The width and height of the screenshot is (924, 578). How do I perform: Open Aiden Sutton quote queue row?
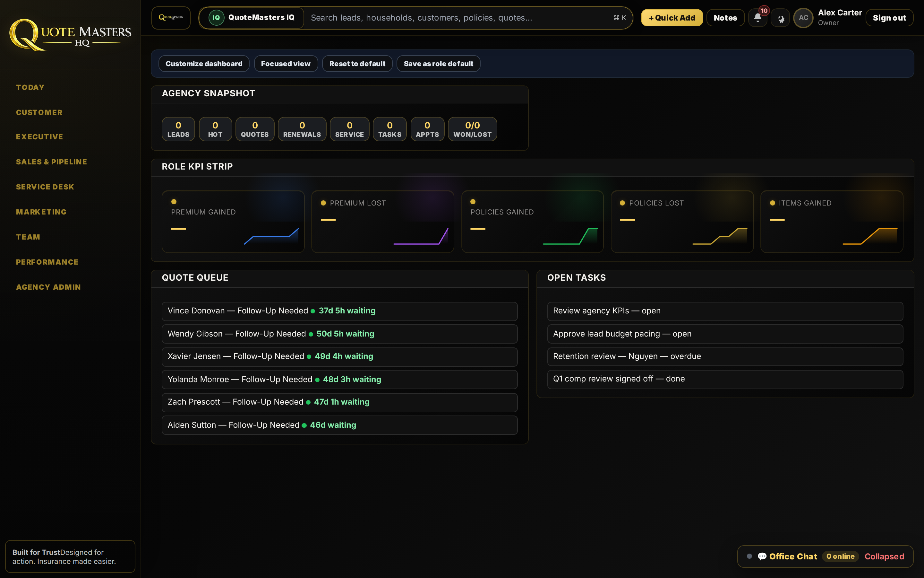339,425
